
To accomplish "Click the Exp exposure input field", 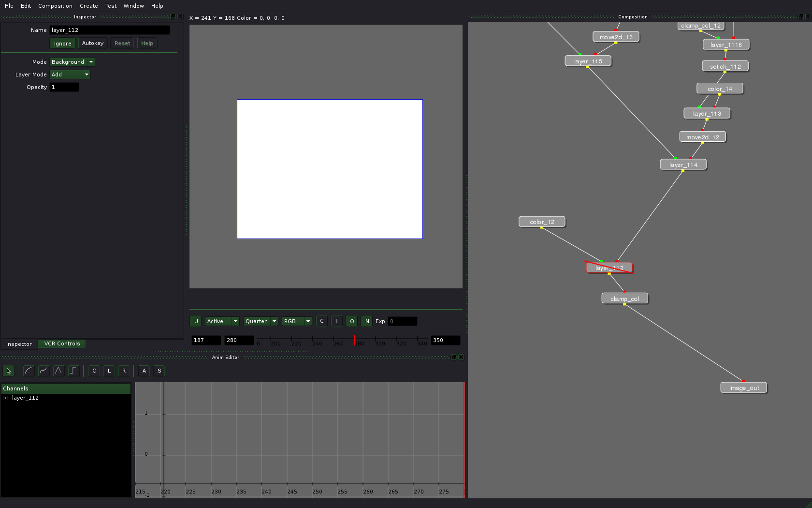I will tap(403, 321).
